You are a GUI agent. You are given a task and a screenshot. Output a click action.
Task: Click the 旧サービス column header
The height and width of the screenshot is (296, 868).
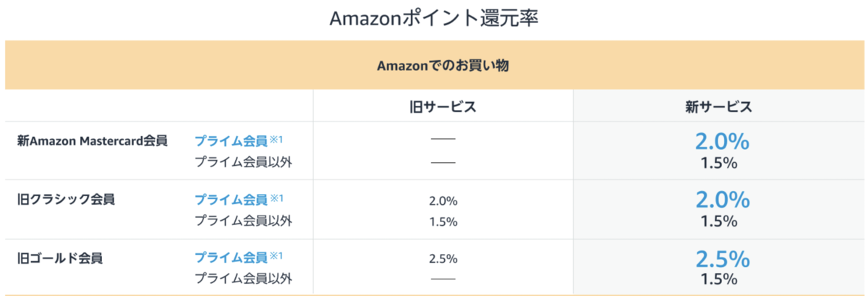coord(443,106)
